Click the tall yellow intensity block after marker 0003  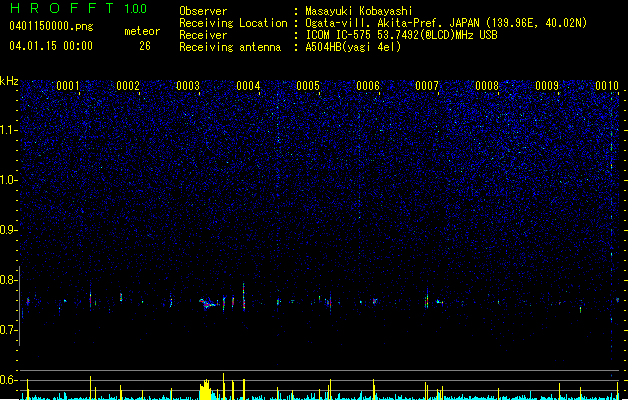205,390
